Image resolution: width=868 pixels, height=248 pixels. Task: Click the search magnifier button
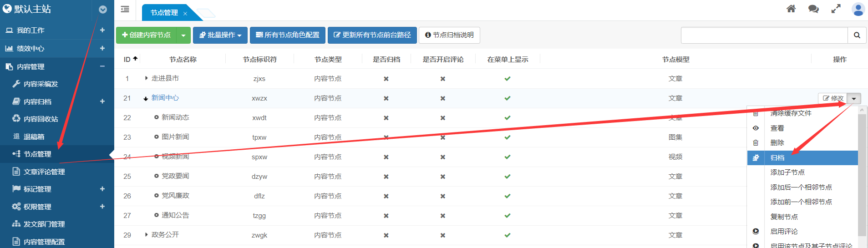(x=857, y=35)
